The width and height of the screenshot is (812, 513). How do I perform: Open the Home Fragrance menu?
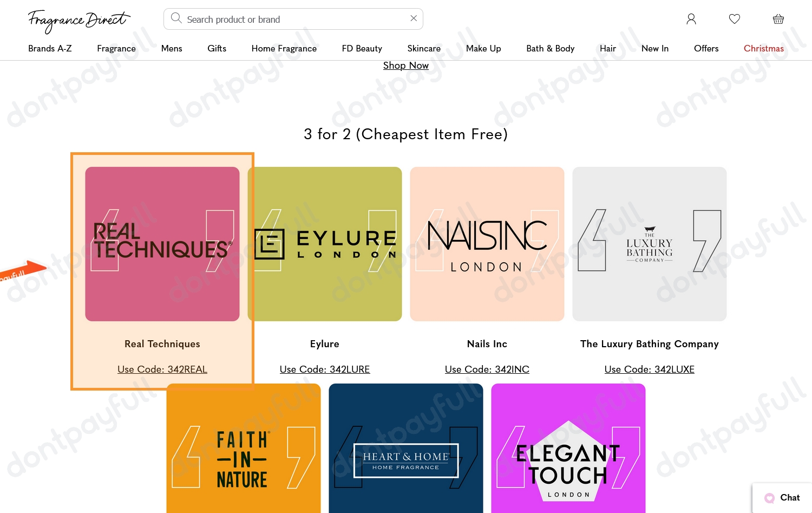tap(284, 48)
